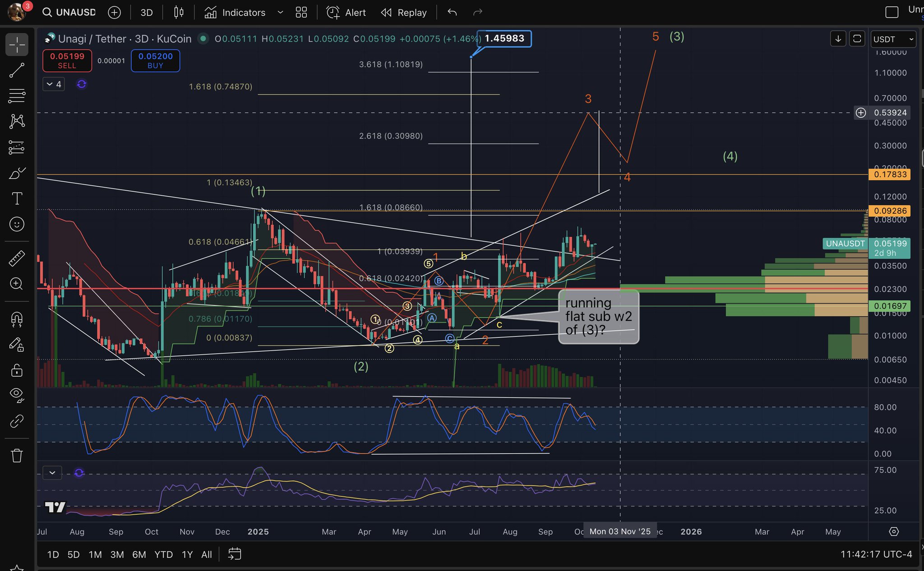Image resolution: width=924 pixels, height=571 pixels.
Task: Open the emoji icons tool
Action: (17, 224)
